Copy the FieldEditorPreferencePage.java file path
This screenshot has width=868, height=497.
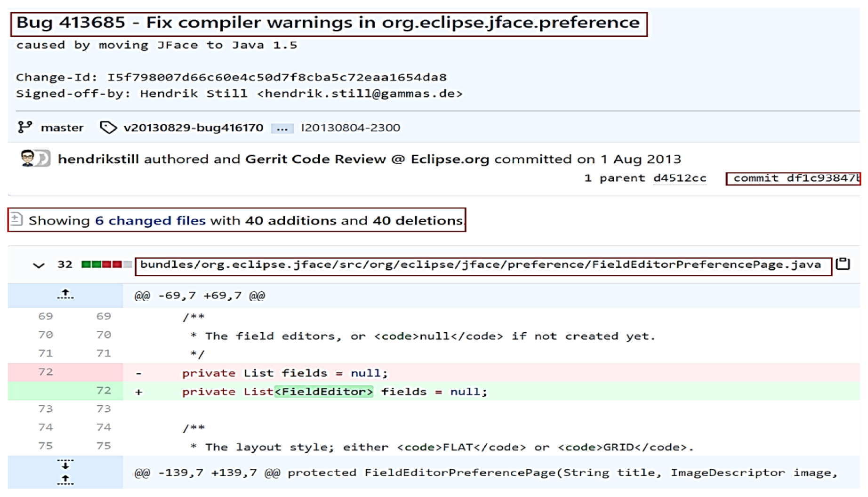point(843,264)
